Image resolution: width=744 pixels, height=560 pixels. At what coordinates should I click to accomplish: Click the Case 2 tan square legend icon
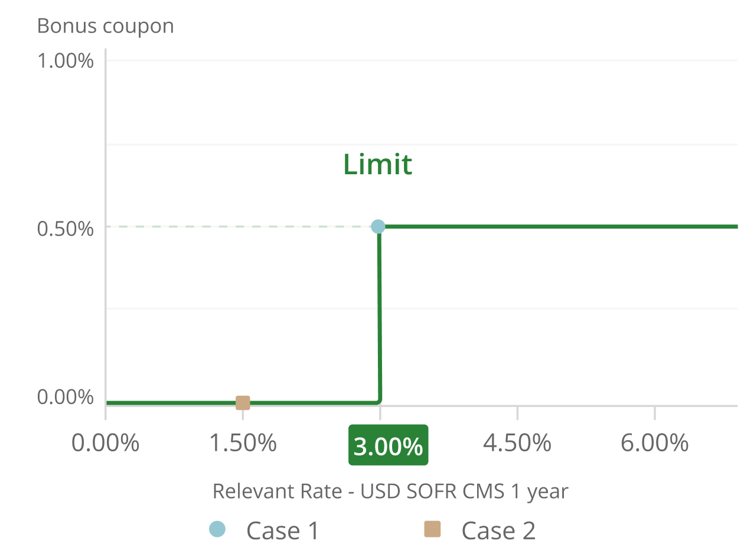pyautogui.click(x=433, y=529)
